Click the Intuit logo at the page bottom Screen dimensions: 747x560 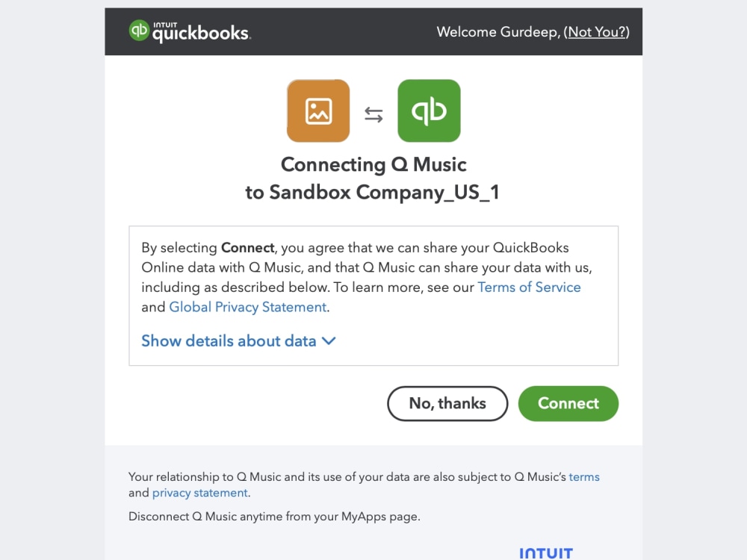click(x=546, y=554)
